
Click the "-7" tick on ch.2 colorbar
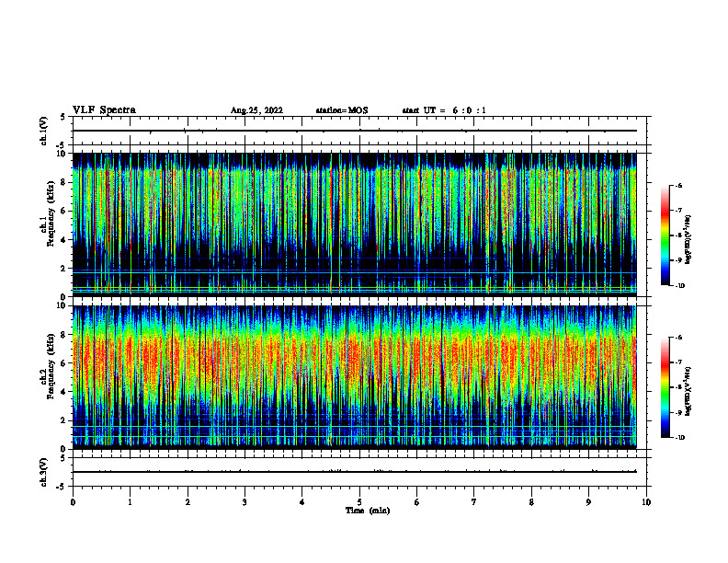(677, 362)
